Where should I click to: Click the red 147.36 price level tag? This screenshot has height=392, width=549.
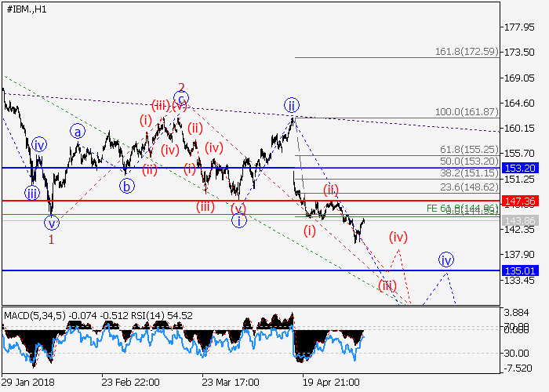click(519, 201)
